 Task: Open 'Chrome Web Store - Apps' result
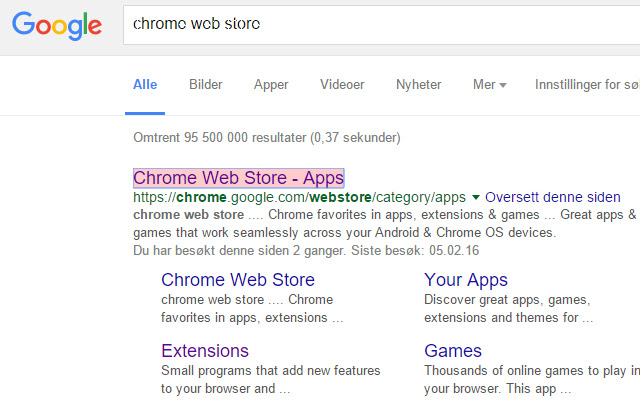click(x=239, y=178)
